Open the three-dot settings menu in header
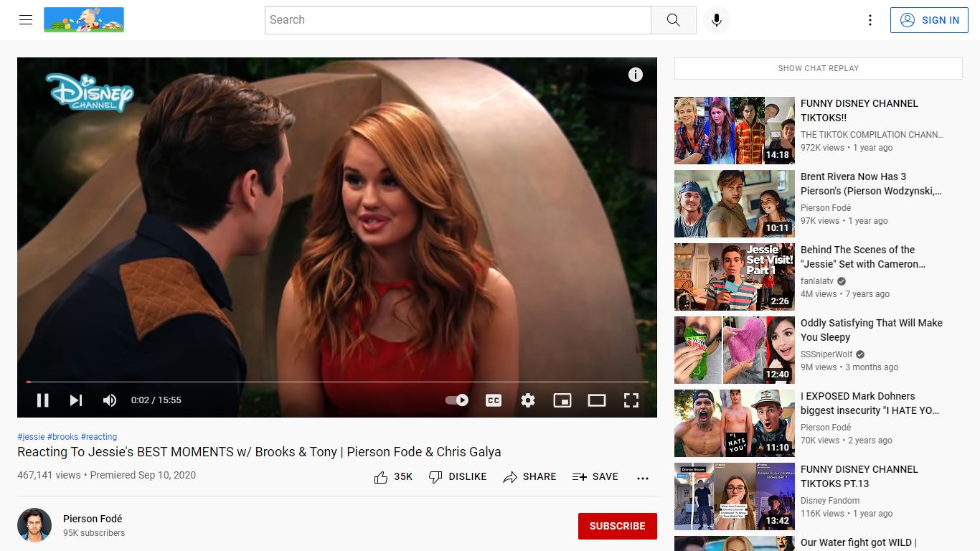Viewport: 980px width, 551px height. tap(870, 20)
